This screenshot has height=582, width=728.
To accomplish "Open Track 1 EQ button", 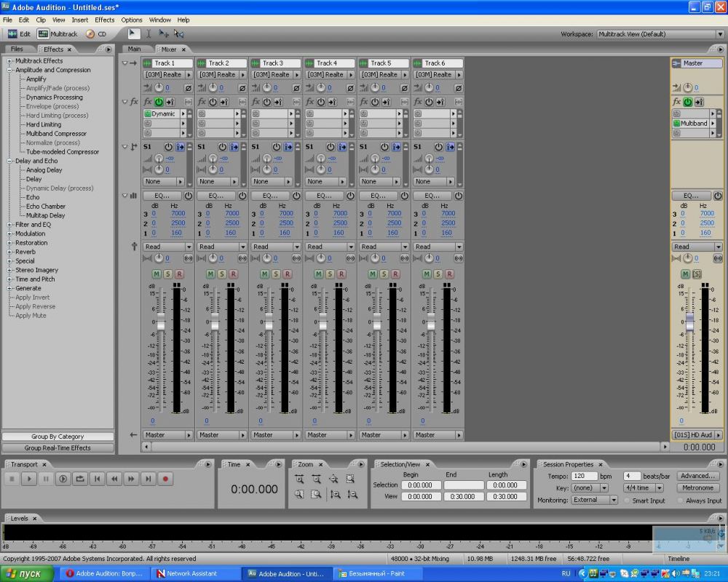I will coord(162,196).
